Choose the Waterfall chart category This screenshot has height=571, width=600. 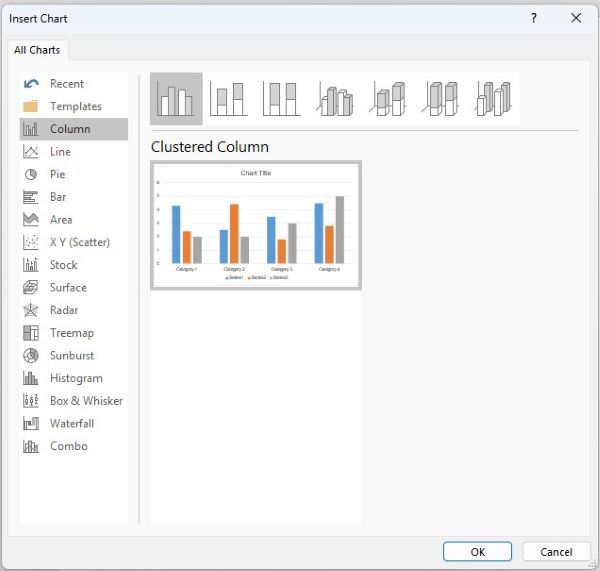point(72,423)
